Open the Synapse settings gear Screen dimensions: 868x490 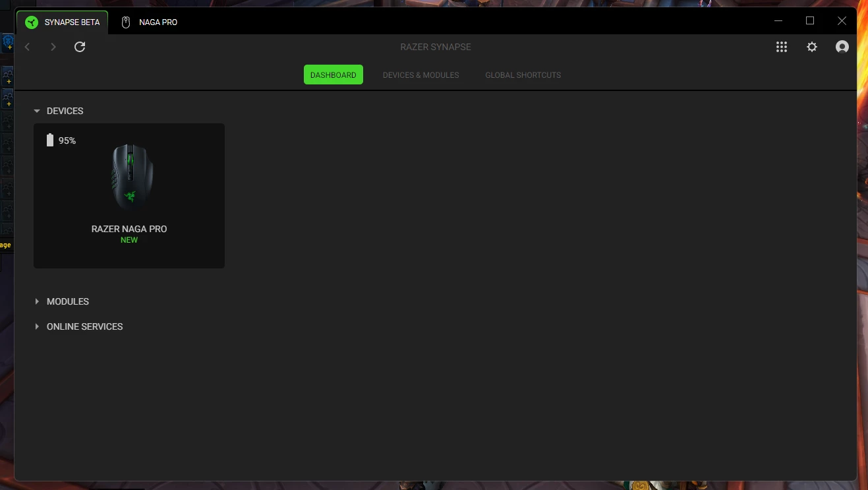click(812, 47)
